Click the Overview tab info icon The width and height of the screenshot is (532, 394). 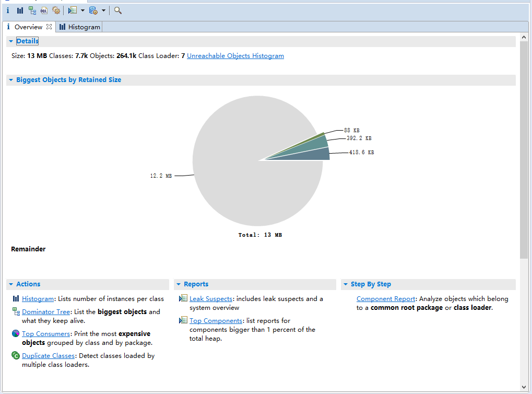point(8,27)
